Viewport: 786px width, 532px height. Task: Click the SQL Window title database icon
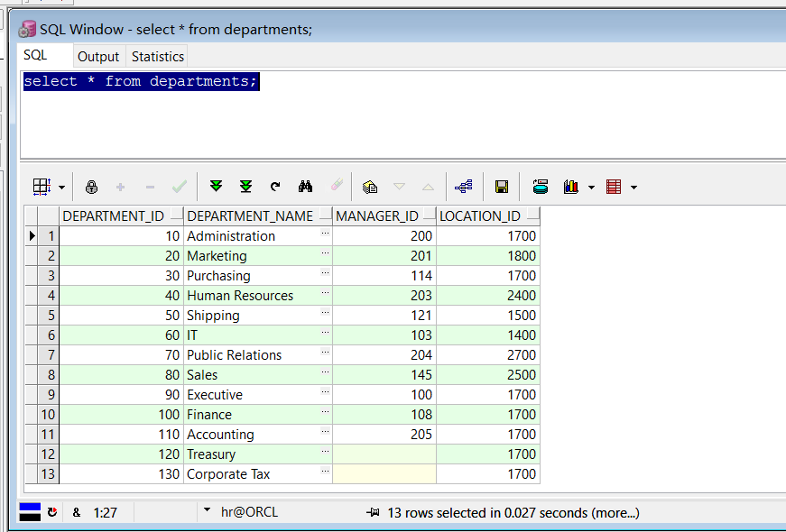27,30
